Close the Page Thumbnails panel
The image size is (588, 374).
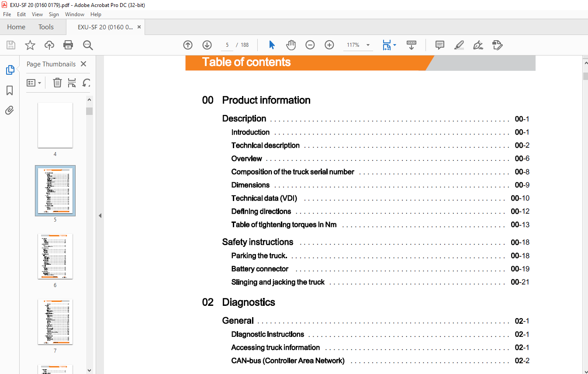point(83,64)
